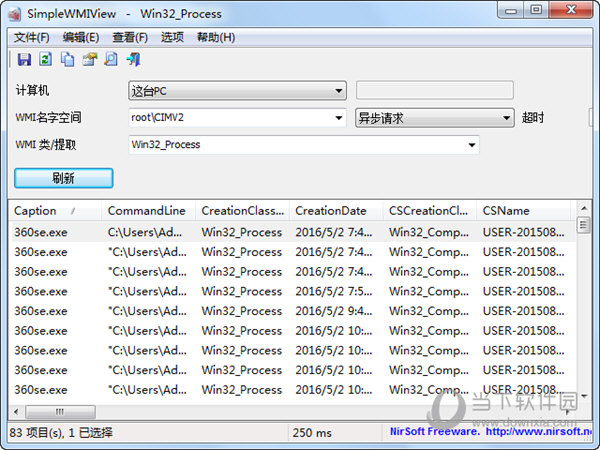Open the 选项 menu
The height and width of the screenshot is (450, 600).
pyautogui.click(x=172, y=37)
